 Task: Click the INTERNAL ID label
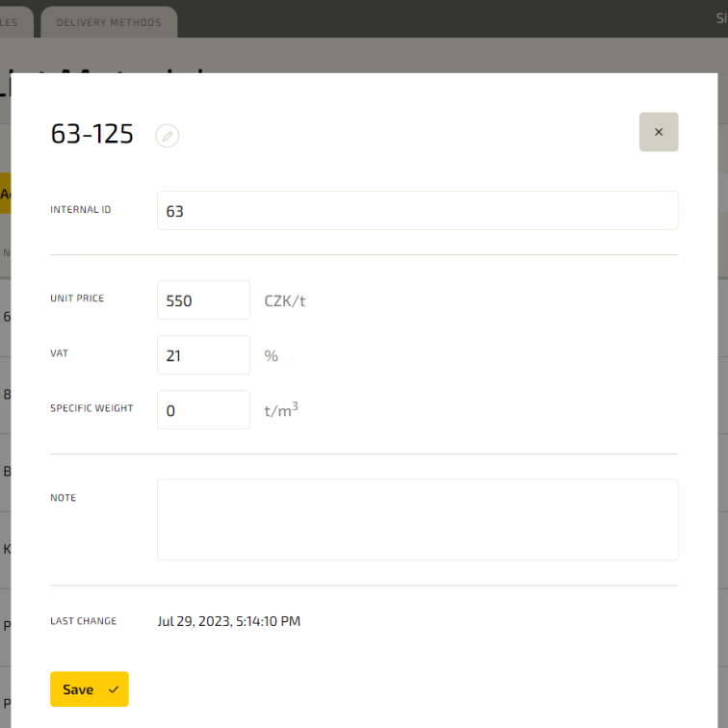[x=80, y=209]
